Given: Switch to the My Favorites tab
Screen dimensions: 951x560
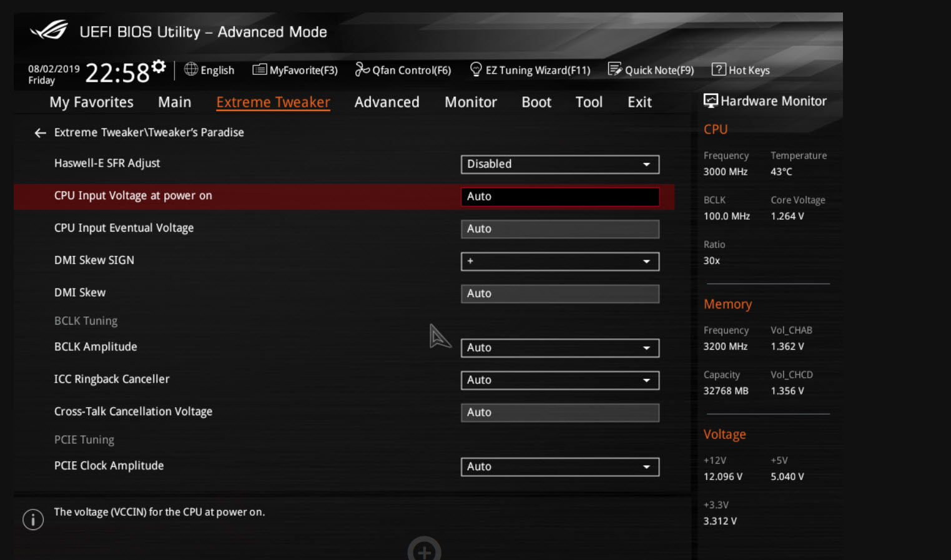Looking at the screenshot, I should tap(92, 102).
